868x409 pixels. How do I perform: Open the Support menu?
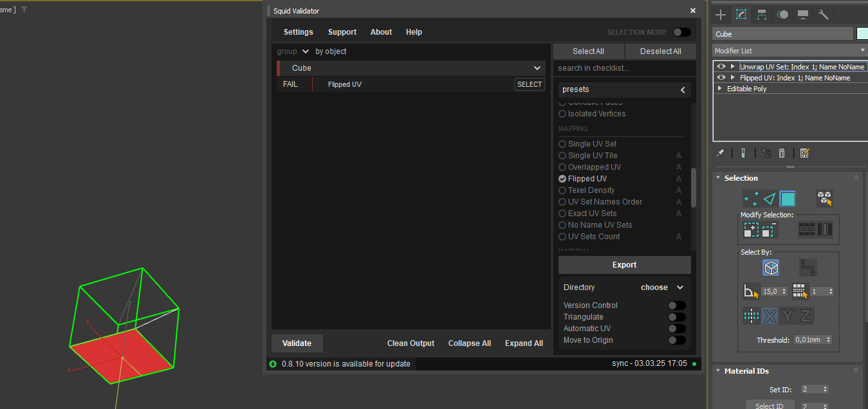coord(342,32)
